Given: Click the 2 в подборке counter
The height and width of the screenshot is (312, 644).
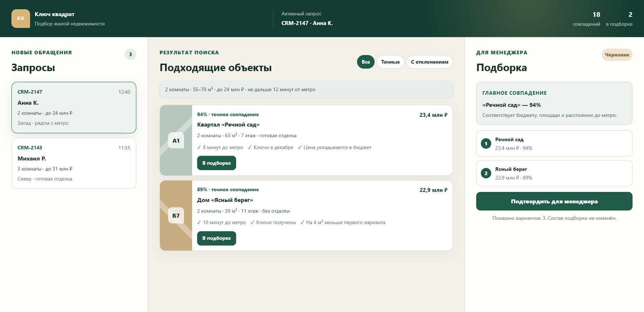Looking at the screenshot, I should point(619,19).
